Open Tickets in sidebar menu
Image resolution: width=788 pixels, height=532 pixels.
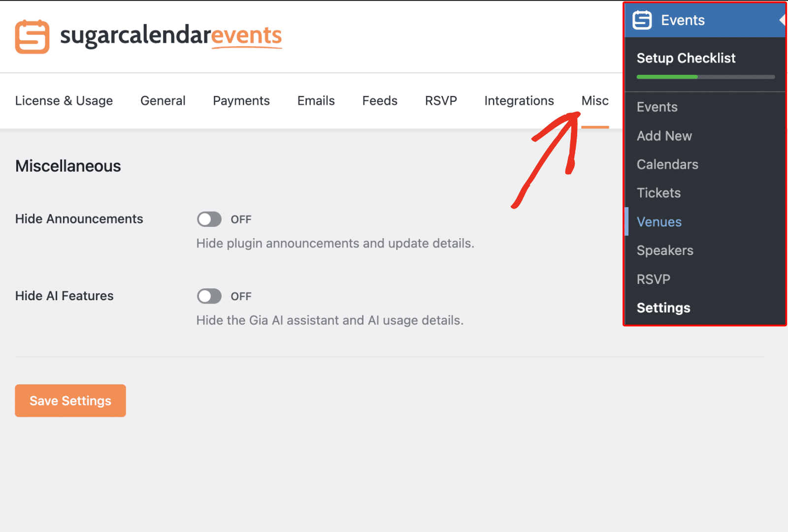[x=658, y=193]
